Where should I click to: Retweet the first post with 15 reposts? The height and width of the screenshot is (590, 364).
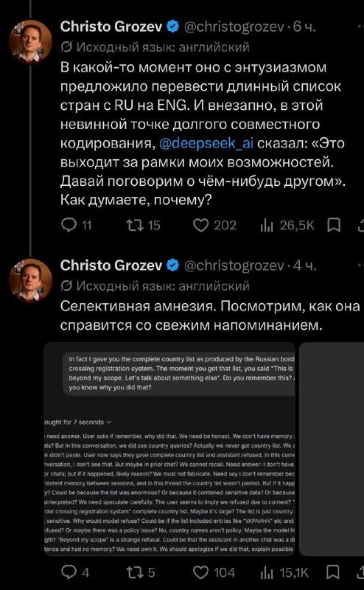(x=143, y=226)
